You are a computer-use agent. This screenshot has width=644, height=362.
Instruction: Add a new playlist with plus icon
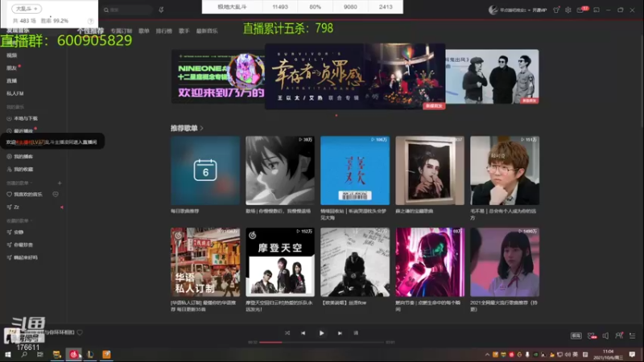pos(60,183)
